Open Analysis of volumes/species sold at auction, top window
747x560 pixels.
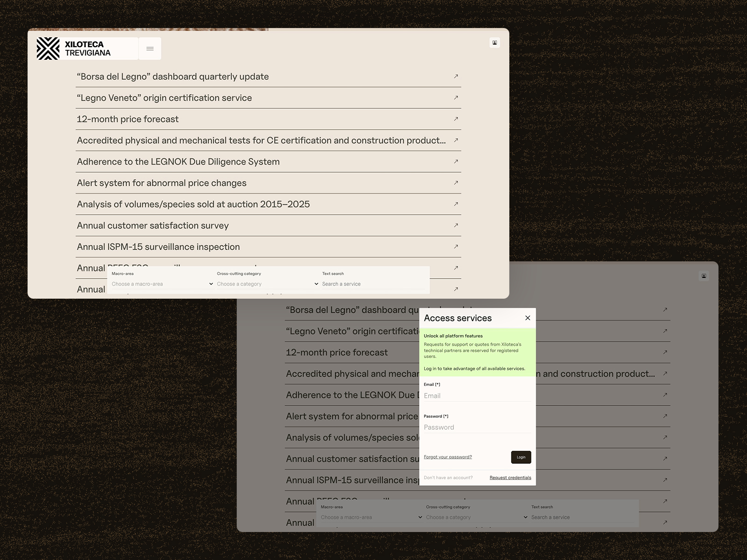click(x=268, y=204)
